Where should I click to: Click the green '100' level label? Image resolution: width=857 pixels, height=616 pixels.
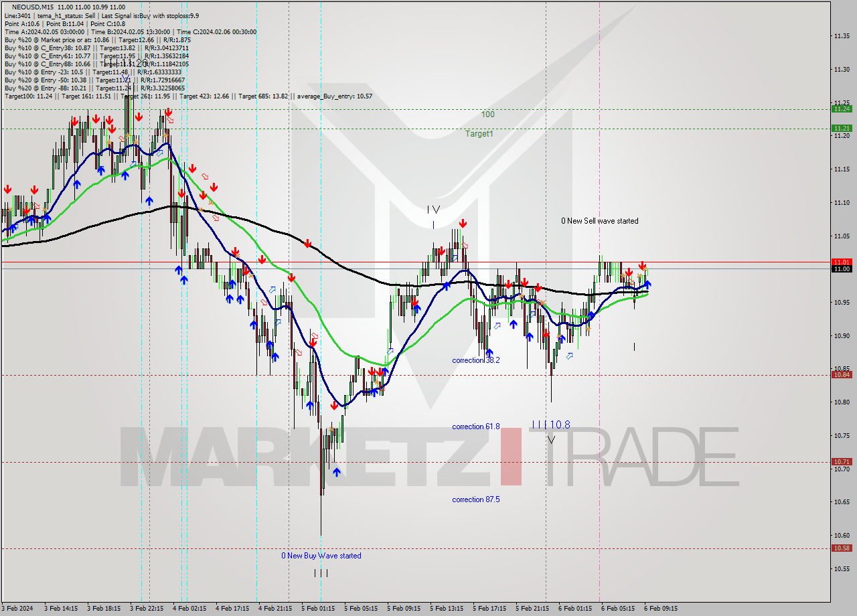(x=487, y=114)
